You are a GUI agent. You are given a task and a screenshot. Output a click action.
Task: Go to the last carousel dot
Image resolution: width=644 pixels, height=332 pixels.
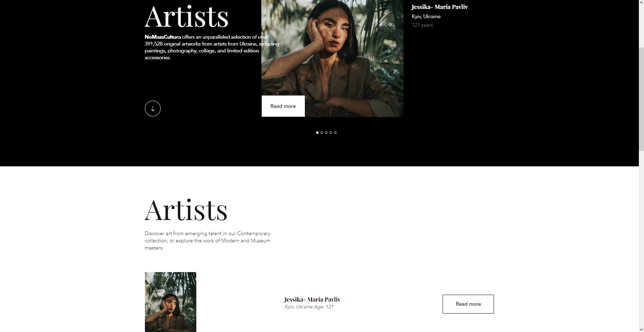pos(335,132)
